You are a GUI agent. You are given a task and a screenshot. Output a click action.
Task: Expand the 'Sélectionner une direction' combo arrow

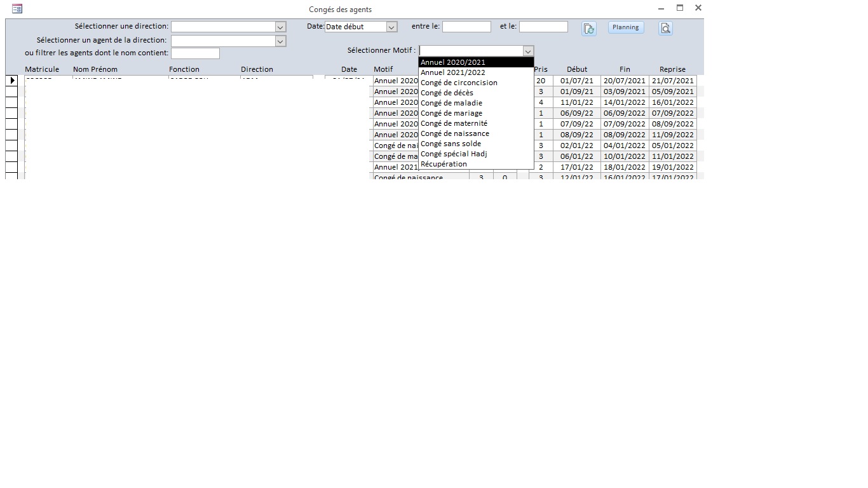coord(280,27)
